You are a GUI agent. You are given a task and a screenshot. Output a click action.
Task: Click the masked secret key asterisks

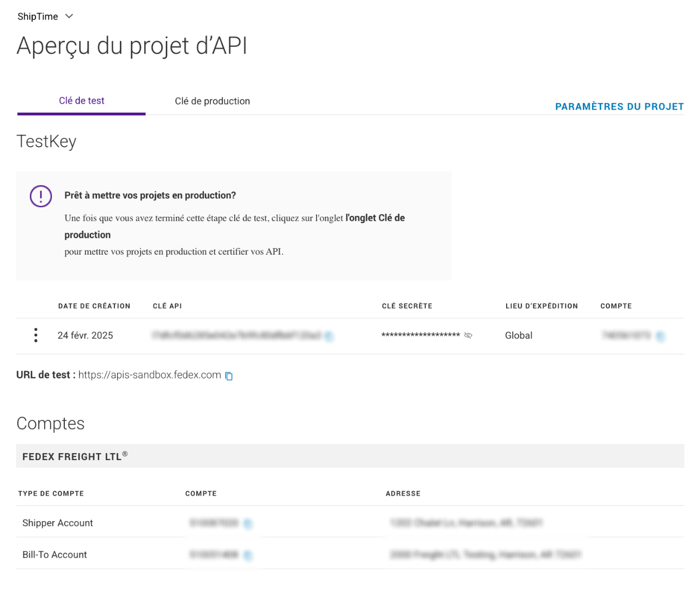pos(421,335)
